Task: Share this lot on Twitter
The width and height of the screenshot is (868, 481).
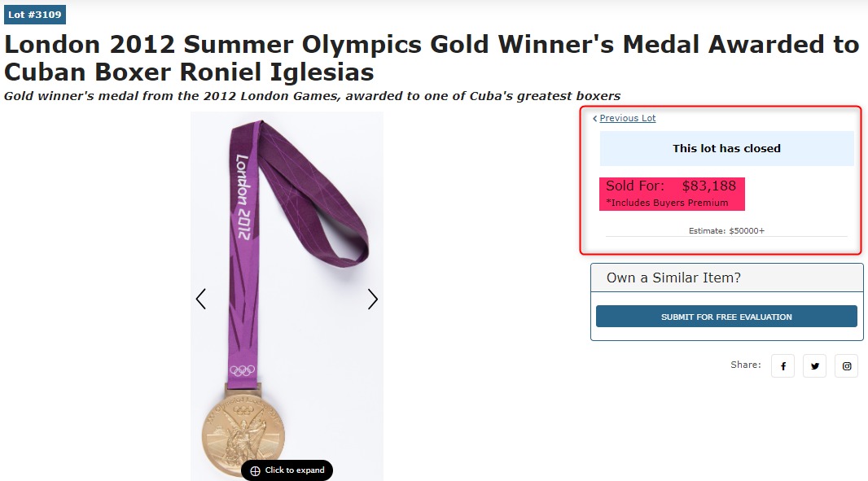Action: (x=814, y=366)
